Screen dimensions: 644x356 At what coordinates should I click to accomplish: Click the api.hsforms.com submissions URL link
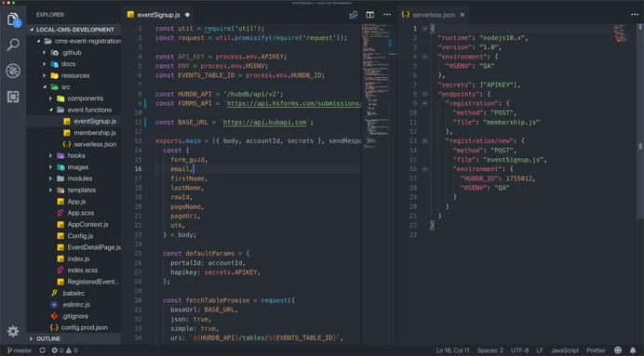tap(294, 103)
